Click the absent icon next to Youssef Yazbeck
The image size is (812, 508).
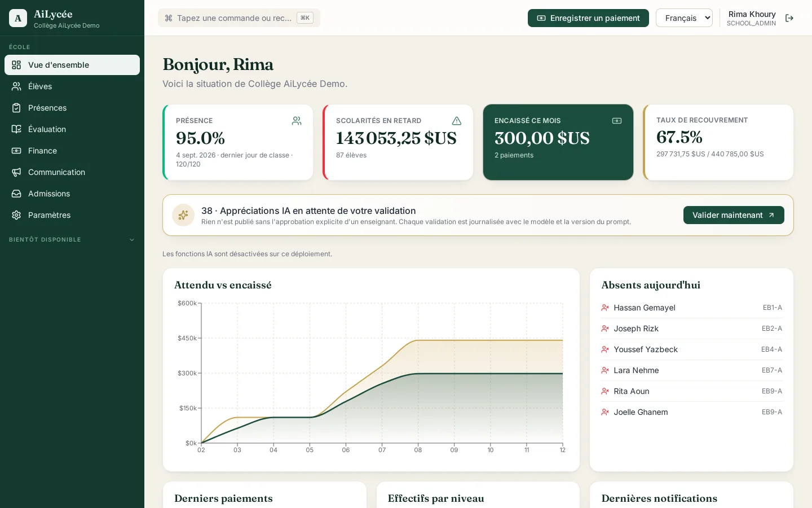click(605, 349)
